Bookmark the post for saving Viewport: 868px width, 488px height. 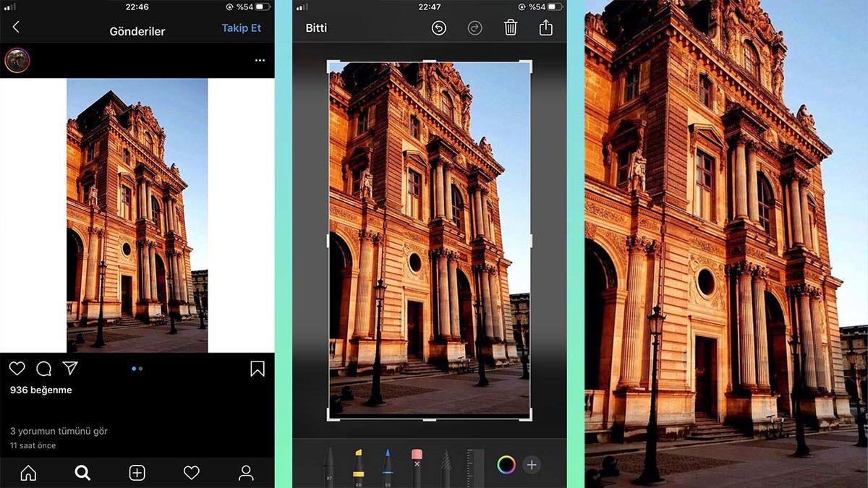coord(258,368)
